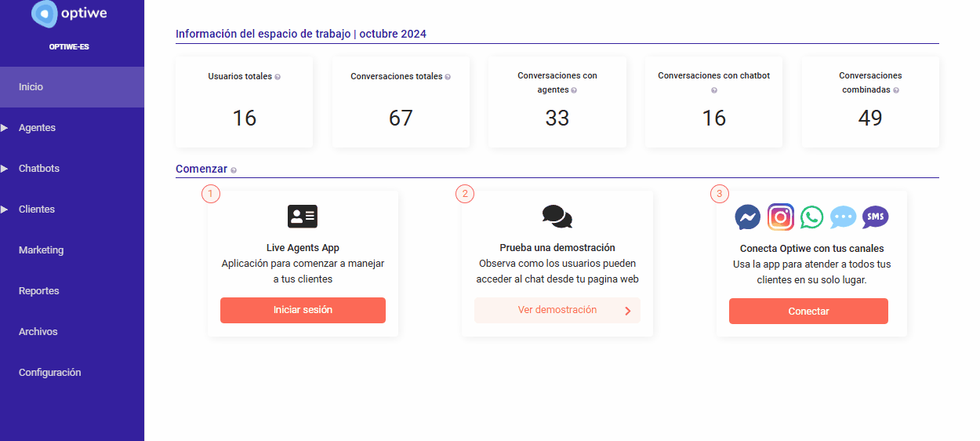Click the Conversaciones totales stat card

pos(401,102)
